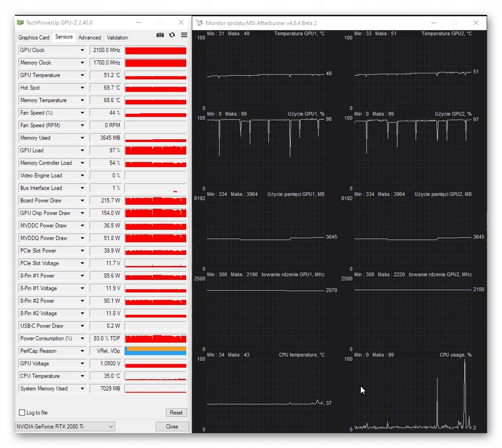
Task: Expand the GPU Voltage sensor dropdown
Action: (x=82, y=364)
